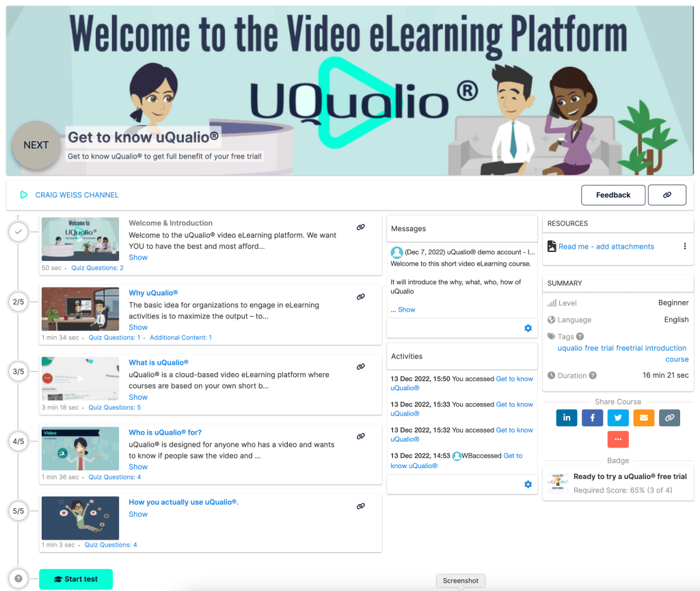
Task: Share course on Twitter icon
Action: 618,418
